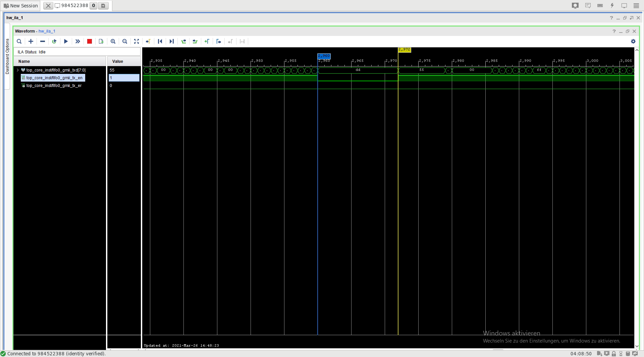Click the value 55 of the txd bus
The height and width of the screenshot is (357, 644).
(112, 70)
